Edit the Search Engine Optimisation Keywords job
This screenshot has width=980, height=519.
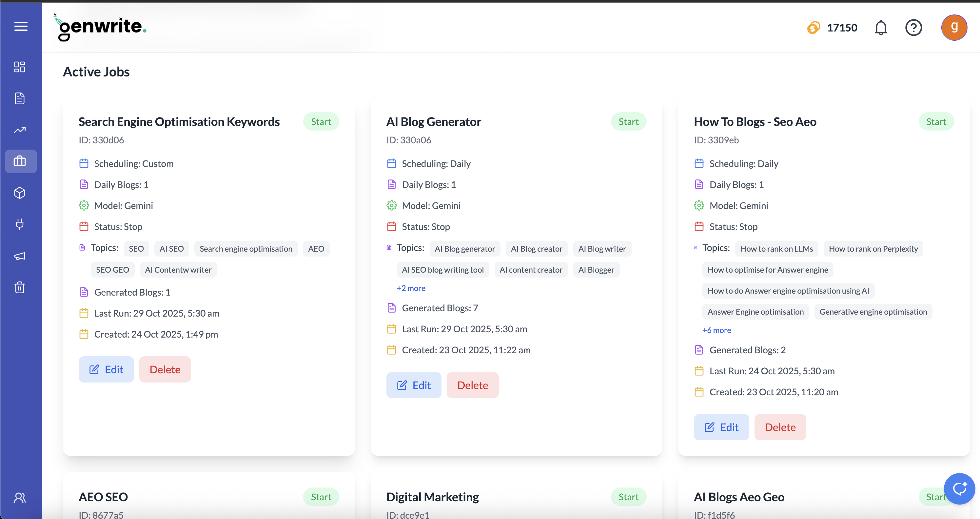pos(106,369)
